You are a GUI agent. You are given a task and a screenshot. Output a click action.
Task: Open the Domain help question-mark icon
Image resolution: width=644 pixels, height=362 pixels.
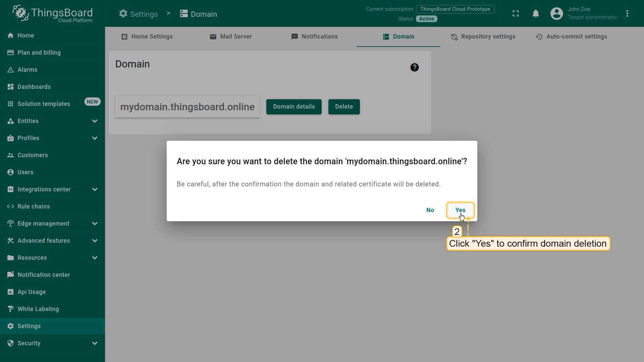(x=414, y=67)
